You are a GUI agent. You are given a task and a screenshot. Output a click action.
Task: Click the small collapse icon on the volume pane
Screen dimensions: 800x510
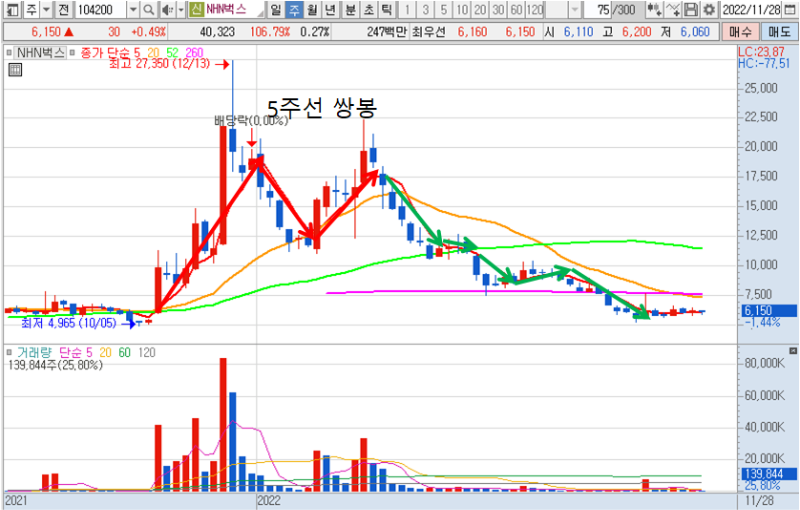792,351
